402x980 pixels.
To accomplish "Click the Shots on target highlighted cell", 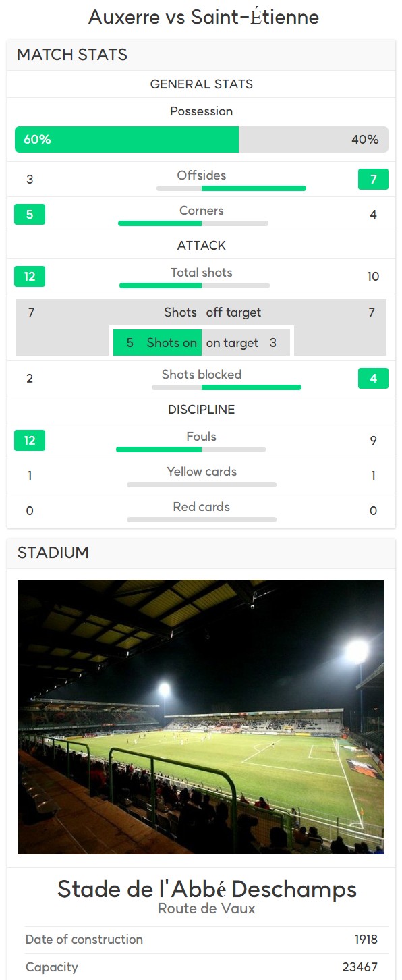I will coord(157,342).
